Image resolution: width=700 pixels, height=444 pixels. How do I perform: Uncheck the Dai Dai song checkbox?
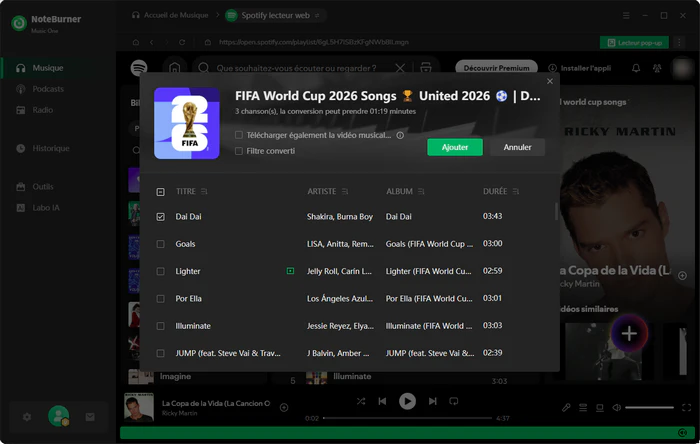click(x=161, y=217)
